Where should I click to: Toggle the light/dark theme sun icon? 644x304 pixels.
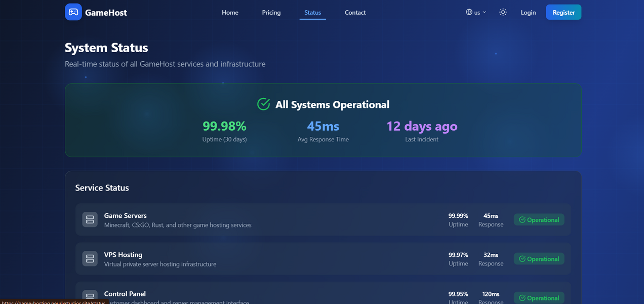pyautogui.click(x=503, y=12)
